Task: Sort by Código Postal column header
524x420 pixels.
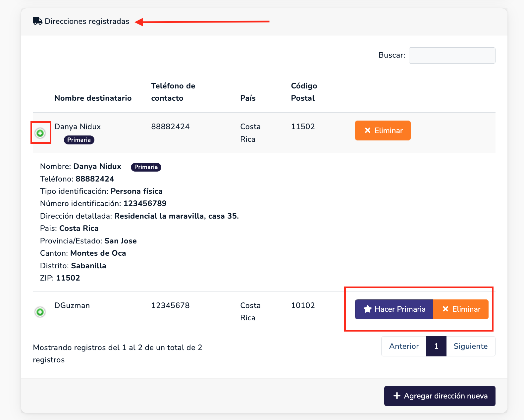Action: point(304,92)
